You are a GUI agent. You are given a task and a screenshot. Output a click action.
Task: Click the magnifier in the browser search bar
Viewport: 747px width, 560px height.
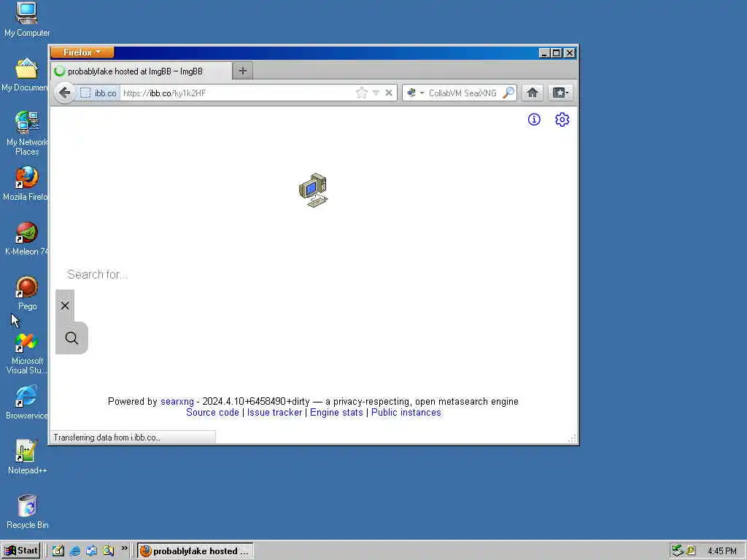click(508, 93)
